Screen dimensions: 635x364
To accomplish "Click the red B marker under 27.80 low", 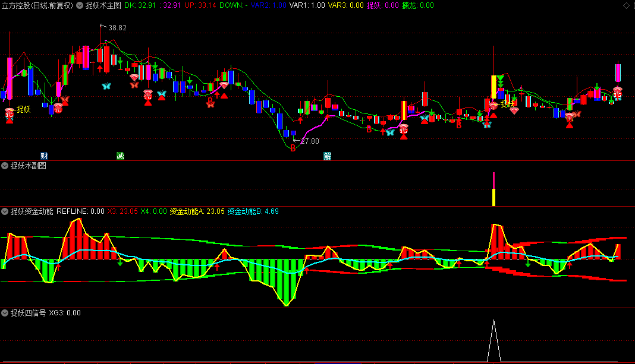I will 293,148.
